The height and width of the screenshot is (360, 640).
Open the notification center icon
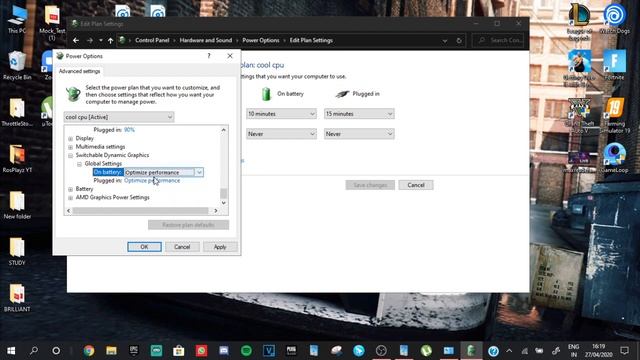point(624,351)
